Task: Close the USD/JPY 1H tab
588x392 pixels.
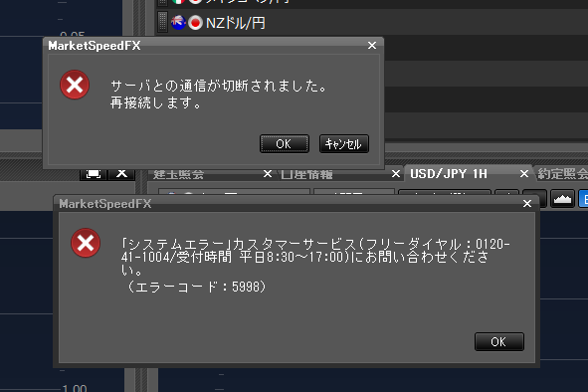Action: [524, 174]
